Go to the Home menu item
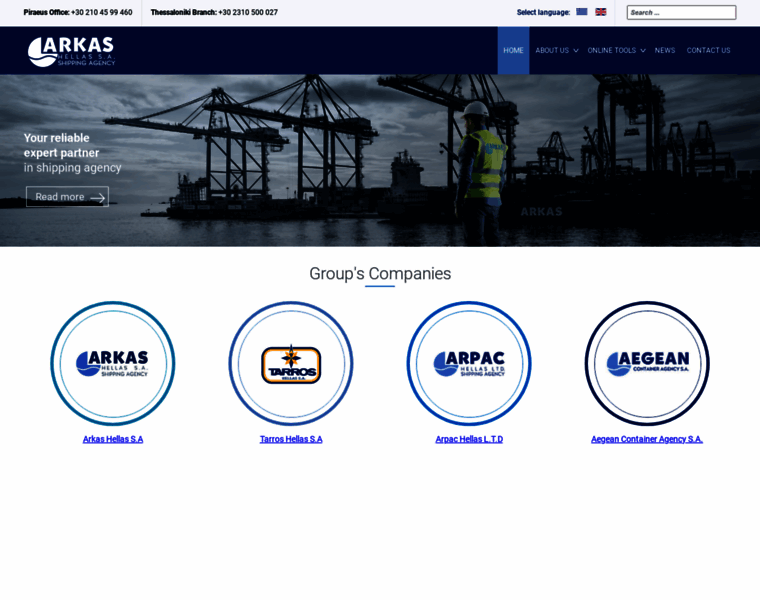 pyautogui.click(x=513, y=50)
